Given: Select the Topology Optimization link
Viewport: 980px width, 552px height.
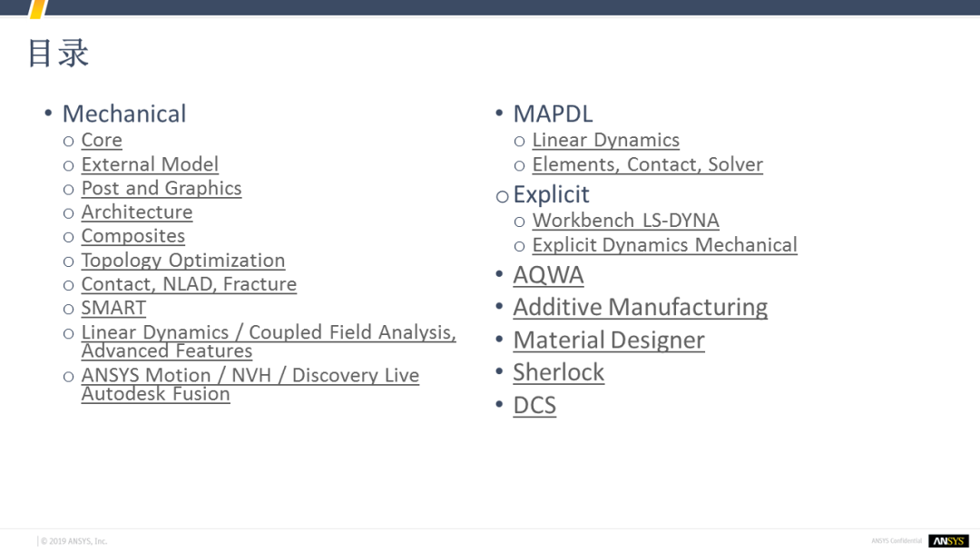Looking at the screenshot, I should tap(183, 261).
